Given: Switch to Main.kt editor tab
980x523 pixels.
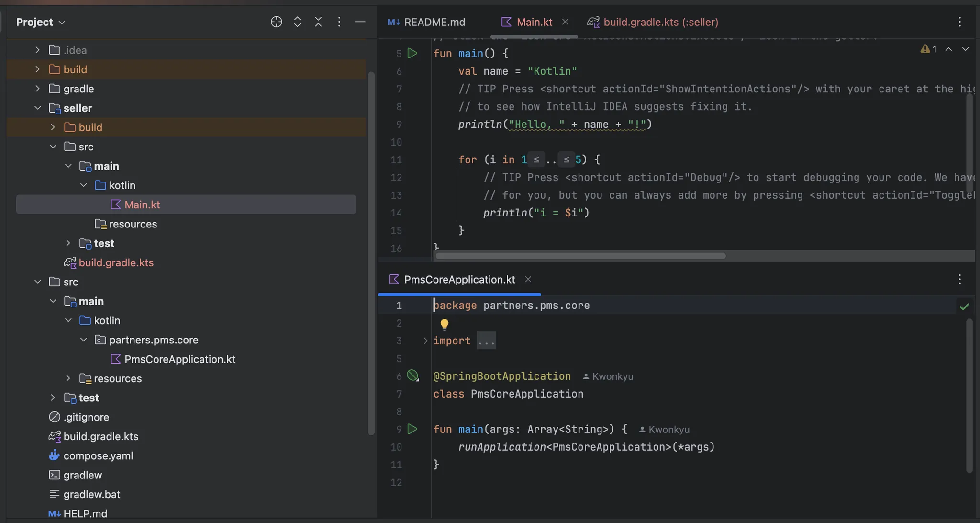Looking at the screenshot, I should tap(534, 22).
